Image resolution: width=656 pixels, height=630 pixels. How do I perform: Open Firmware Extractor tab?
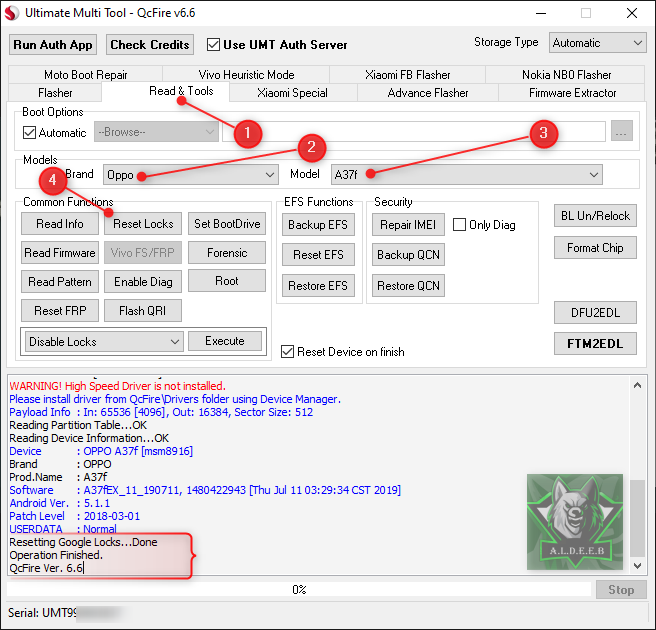pos(572,92)
